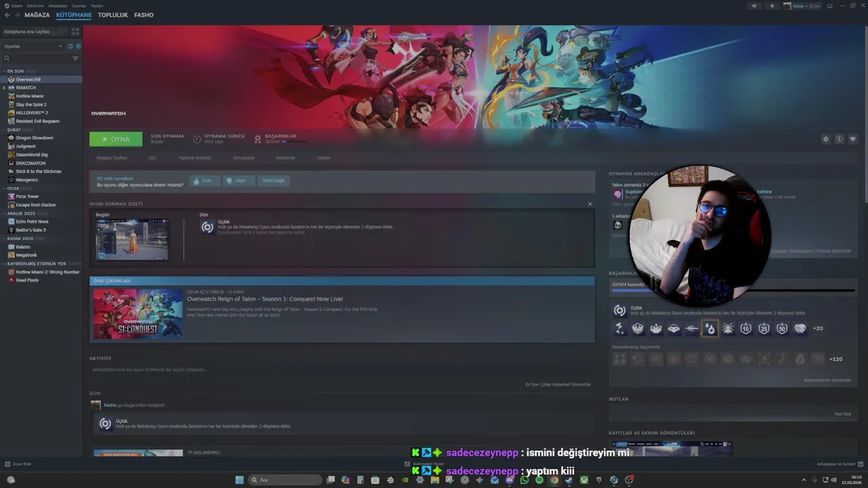Click the green OYNA play button
Viewport: 868px width, 488px height.
[116, 139]
